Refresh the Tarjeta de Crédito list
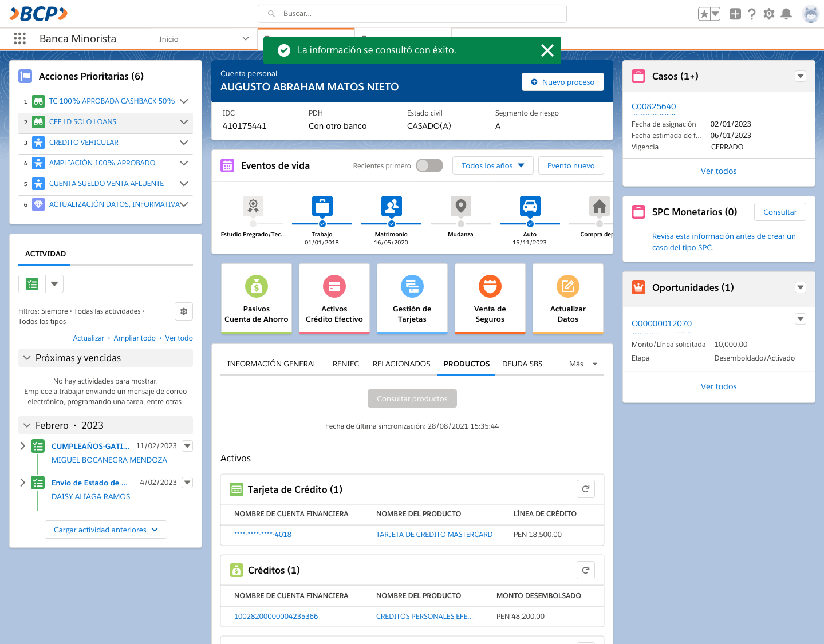Image resolution: width=824 pixels, height=644 pixels. (586, 489)
